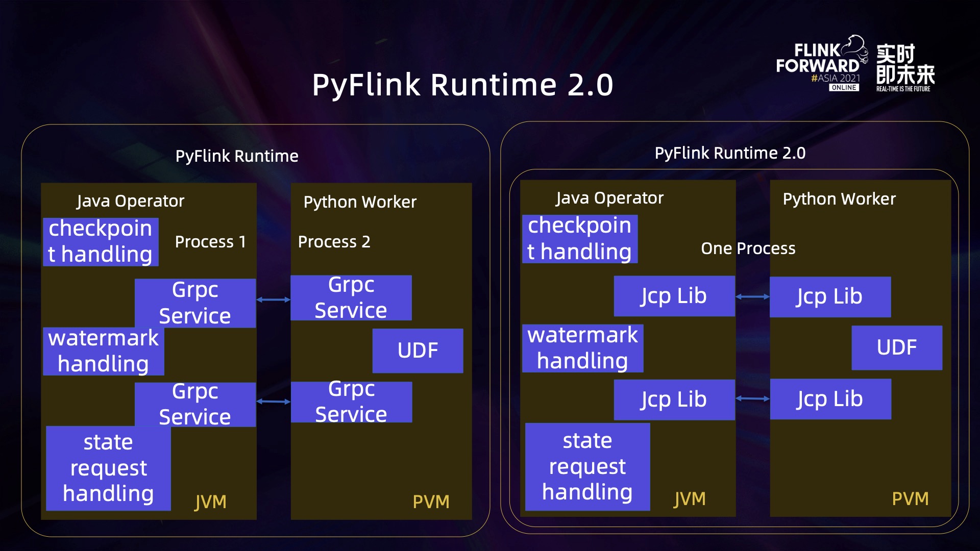The height and width of the screenshot is (551, 980).
Task: Switch to the Python Worker section on the right
Action: [x=840, y=199]
